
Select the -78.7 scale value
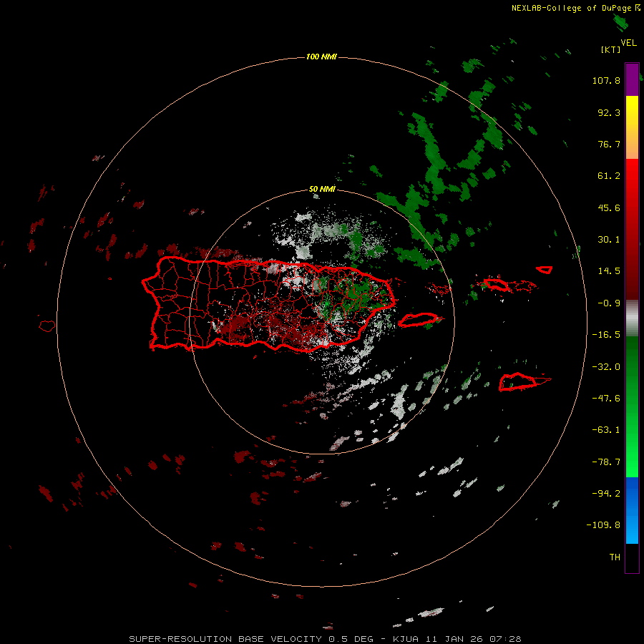click(606, 462)
